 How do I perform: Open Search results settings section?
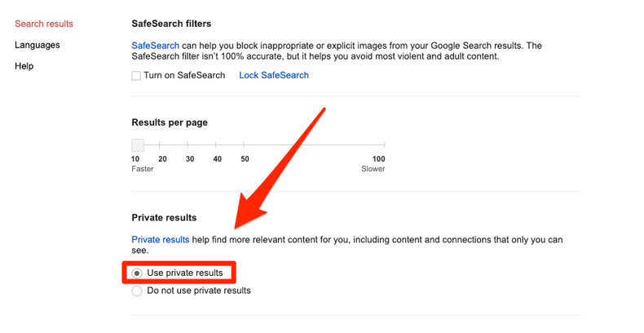pos(43,24)
